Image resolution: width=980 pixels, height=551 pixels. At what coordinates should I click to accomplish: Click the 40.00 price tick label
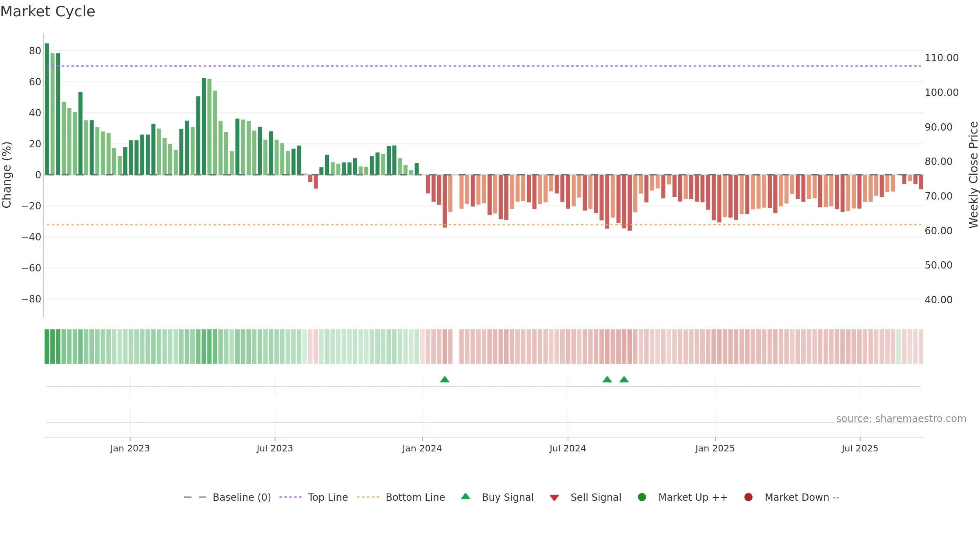938,300
